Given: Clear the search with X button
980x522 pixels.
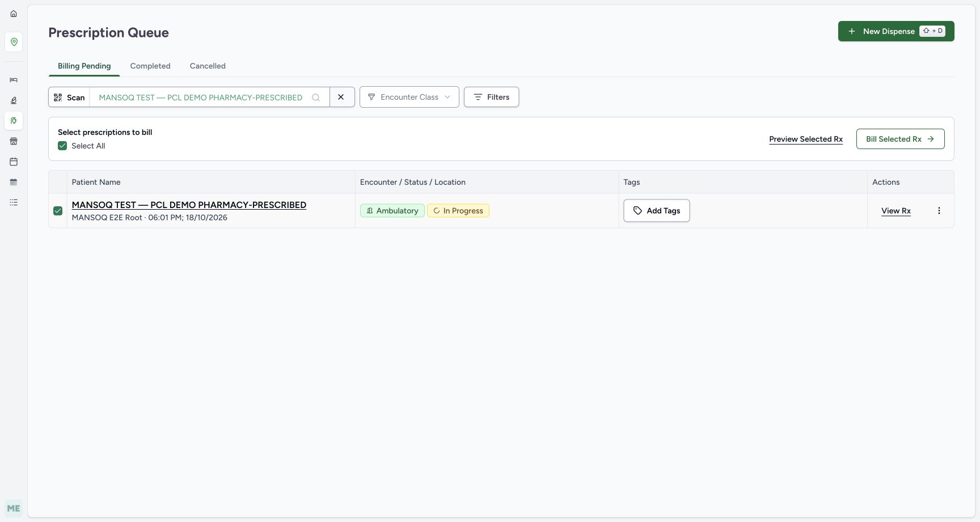Looking at the screenshot, I should [341, 97].
